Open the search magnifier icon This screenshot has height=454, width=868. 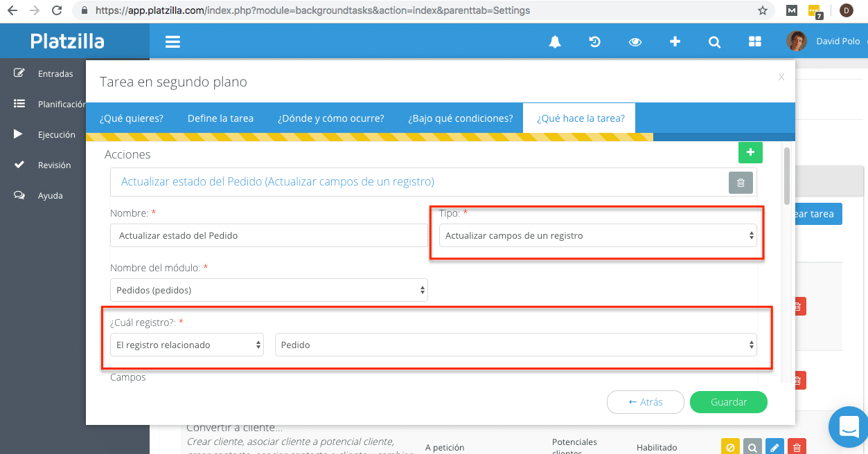[x=714, y=42]
